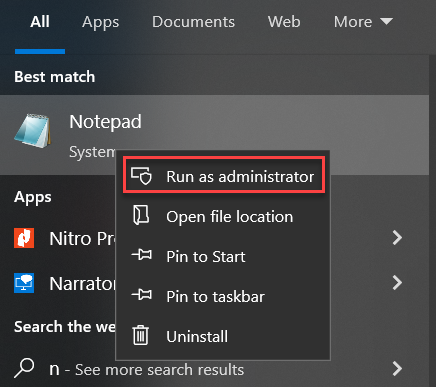Click the magnifier icon beside web search result

click(x=24, y=368)
